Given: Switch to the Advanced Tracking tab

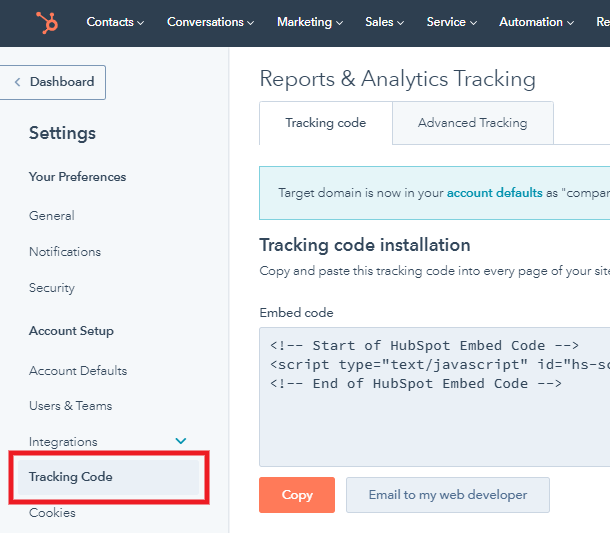Looking at the screenshot, I should coord(473,123).
